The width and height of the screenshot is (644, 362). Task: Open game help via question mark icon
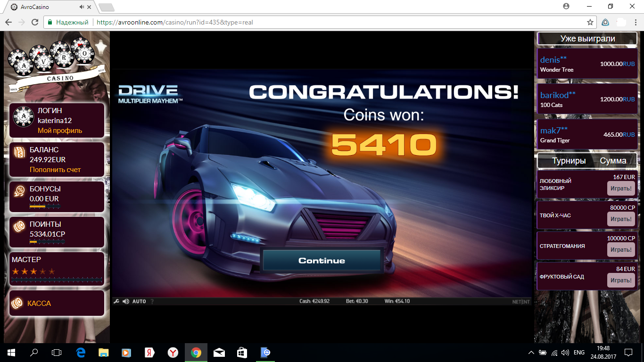click(152, 301)
